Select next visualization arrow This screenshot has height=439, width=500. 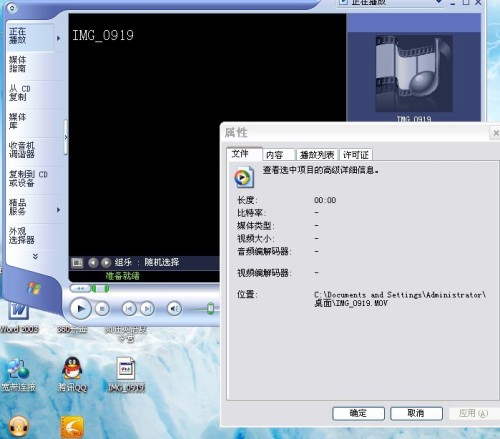click(x=106, y=263)
